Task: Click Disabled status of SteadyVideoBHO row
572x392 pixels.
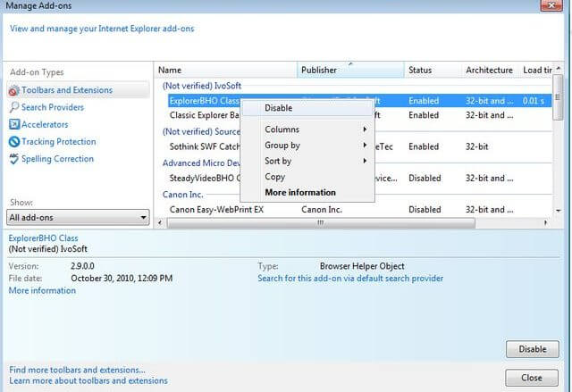Action: coord(425,179)
